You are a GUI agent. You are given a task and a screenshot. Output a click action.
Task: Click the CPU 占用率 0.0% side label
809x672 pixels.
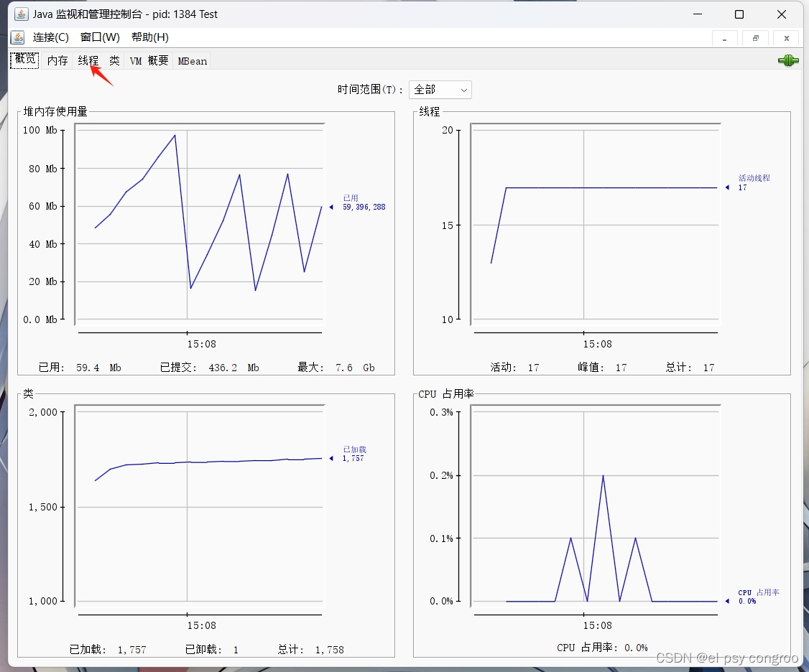pos(759,597)
